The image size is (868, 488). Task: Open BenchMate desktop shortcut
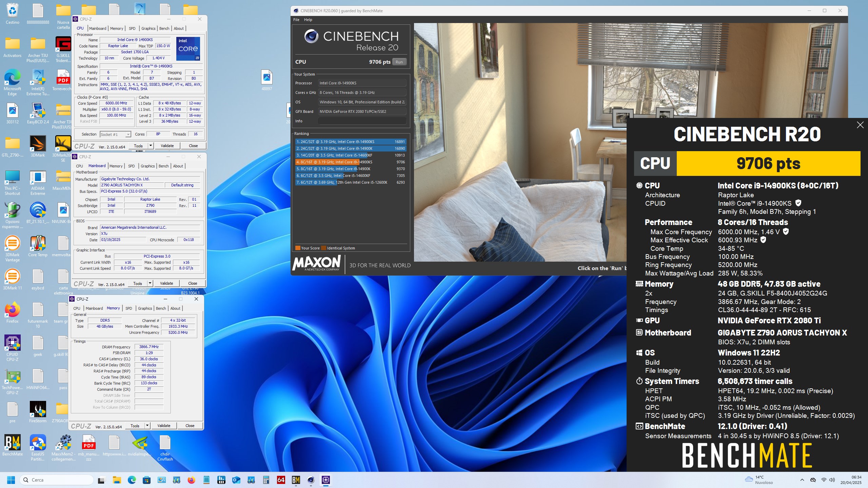(12, 445)
